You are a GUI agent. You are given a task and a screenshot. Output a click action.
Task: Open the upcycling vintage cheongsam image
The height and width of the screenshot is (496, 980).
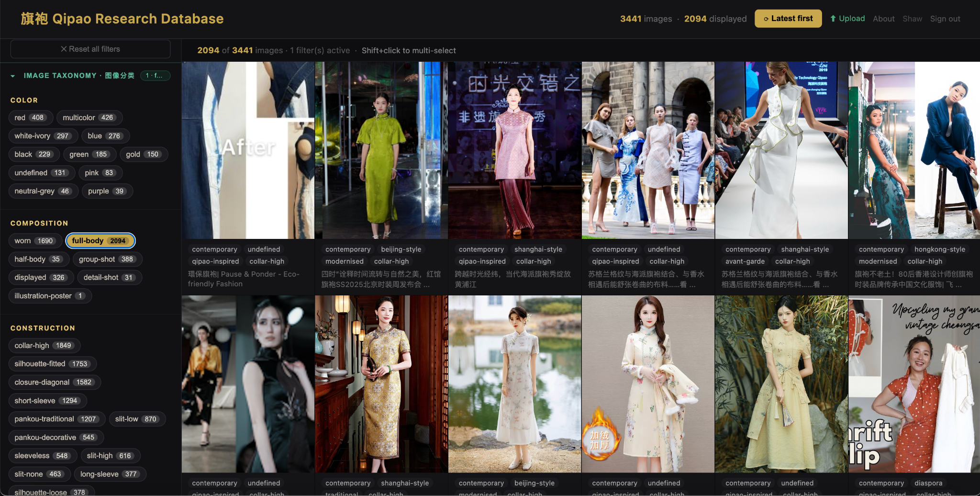[x=914, y=384]
